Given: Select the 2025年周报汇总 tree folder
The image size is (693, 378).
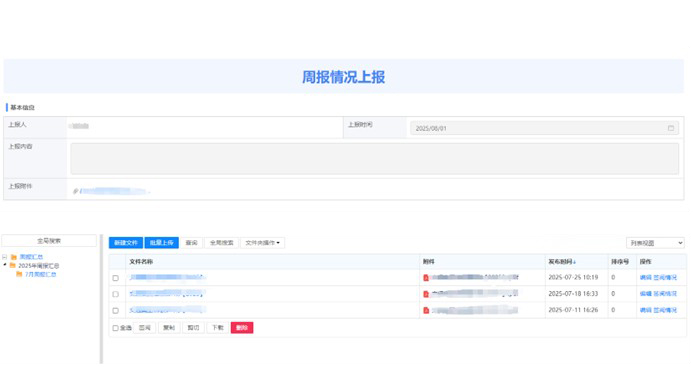Looking at the screenshot, I should point(38,266).
